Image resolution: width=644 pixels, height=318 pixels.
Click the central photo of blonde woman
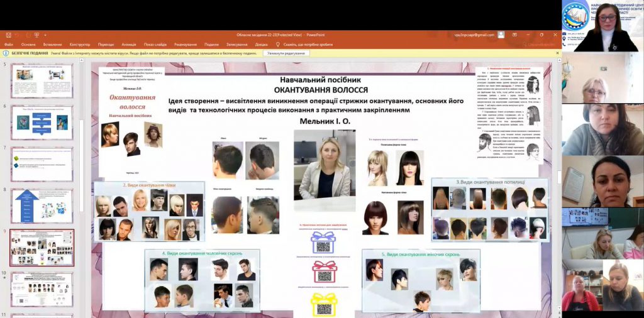(325, 171)
